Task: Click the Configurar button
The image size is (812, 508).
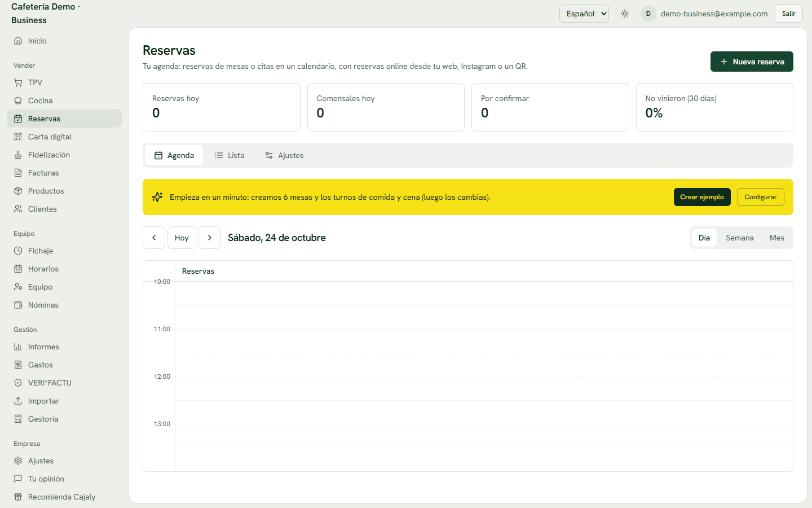Action: 761,197
